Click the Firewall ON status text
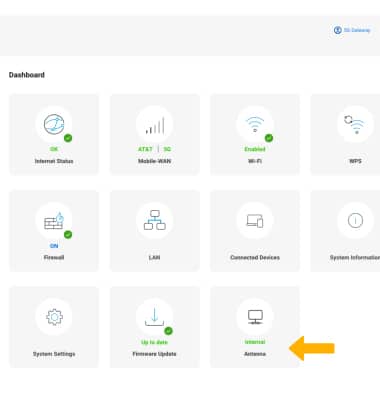The width and height of the screenshot is (380, 400). point(54,246)
